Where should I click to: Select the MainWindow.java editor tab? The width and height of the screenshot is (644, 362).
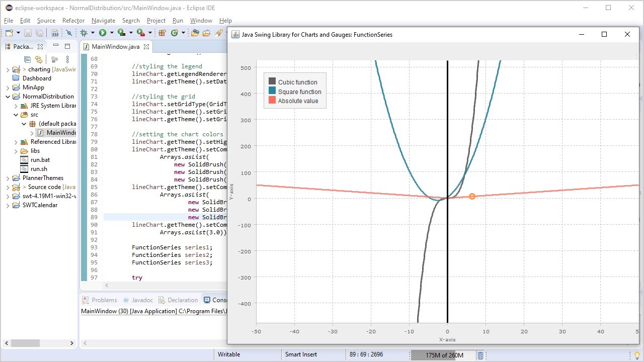115,47
